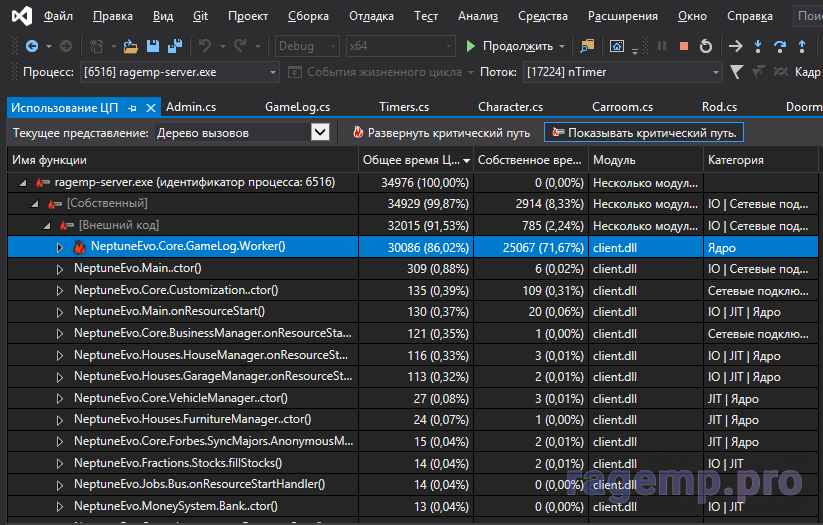
Task: Open the Процесс ragemp-server.exe dropdown
Action: coord(180,72)
